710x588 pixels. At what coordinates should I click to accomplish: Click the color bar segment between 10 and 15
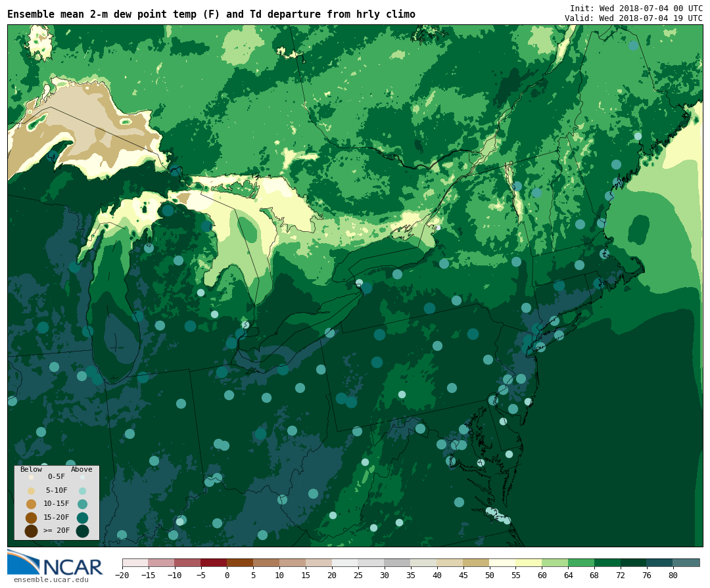[x=293, y=562]
